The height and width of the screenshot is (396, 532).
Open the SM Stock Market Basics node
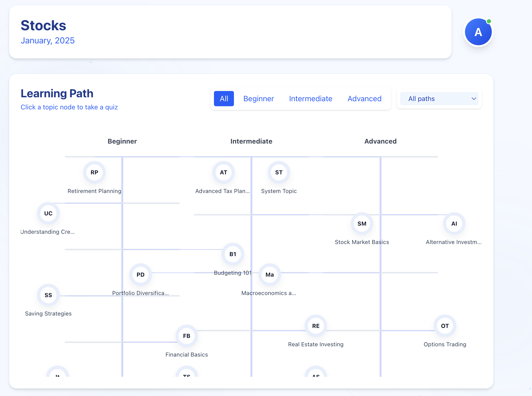[362, 224]
